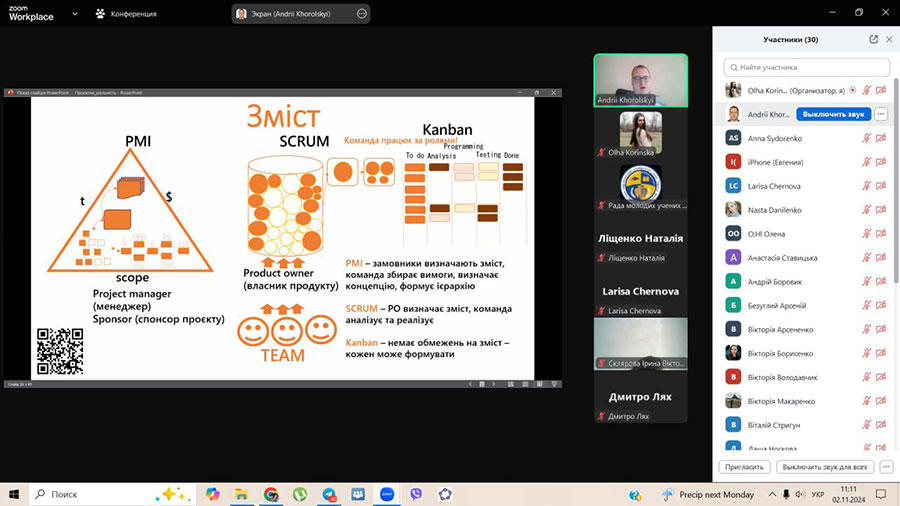This screenshot has height=506, width=900.
Task: Click the muted mic icon for iPhone (Евгения)
Action: (x=866, y=162)
